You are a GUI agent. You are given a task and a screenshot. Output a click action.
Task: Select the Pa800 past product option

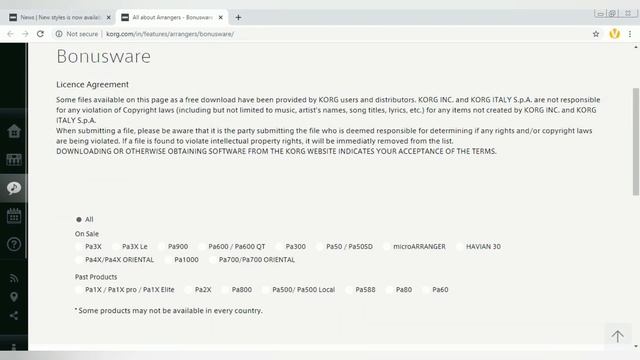225,290
